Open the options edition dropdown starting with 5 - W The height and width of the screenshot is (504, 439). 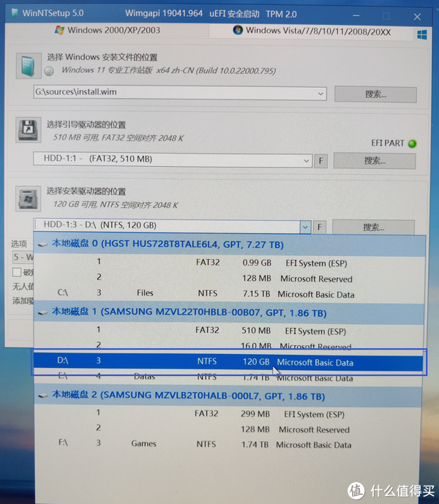(x=23, y=257)
